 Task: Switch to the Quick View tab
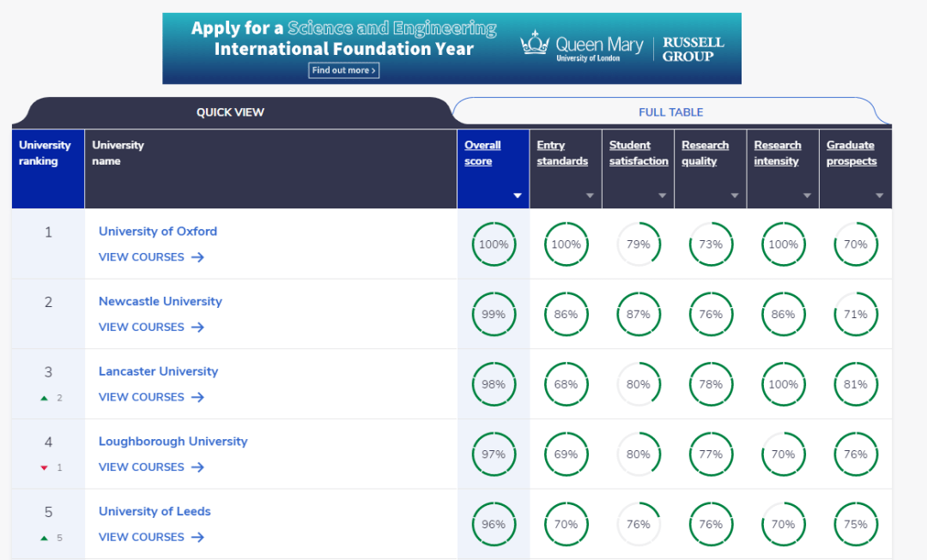(231, 112)
